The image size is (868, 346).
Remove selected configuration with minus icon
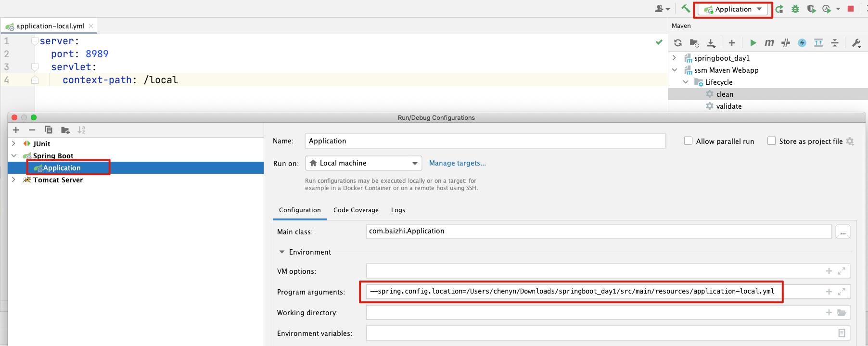(x=32, y=130)
